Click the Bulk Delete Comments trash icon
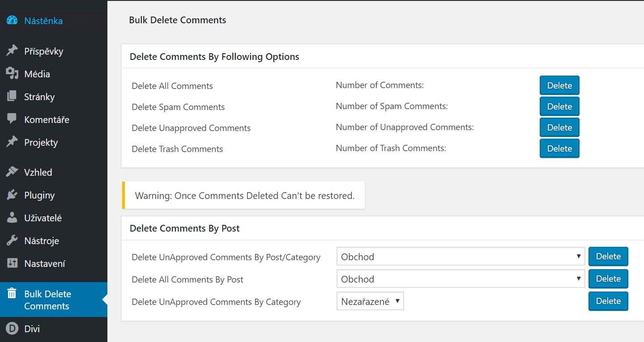The height and width of the screenshot is (342, 644). pyautogui.click(x=12, y=294)
